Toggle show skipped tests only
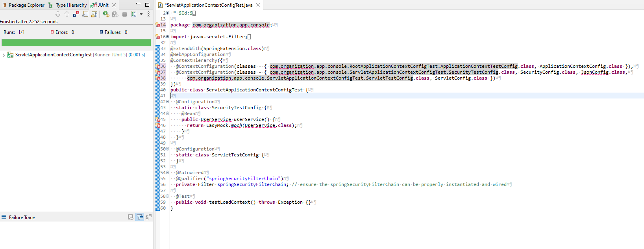Screen dimensions: 644x249 pos(85,14)
